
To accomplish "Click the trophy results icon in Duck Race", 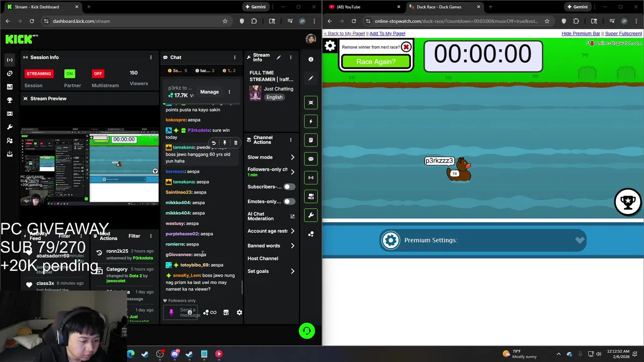I will pyautogui.click(x=627, y=202).
